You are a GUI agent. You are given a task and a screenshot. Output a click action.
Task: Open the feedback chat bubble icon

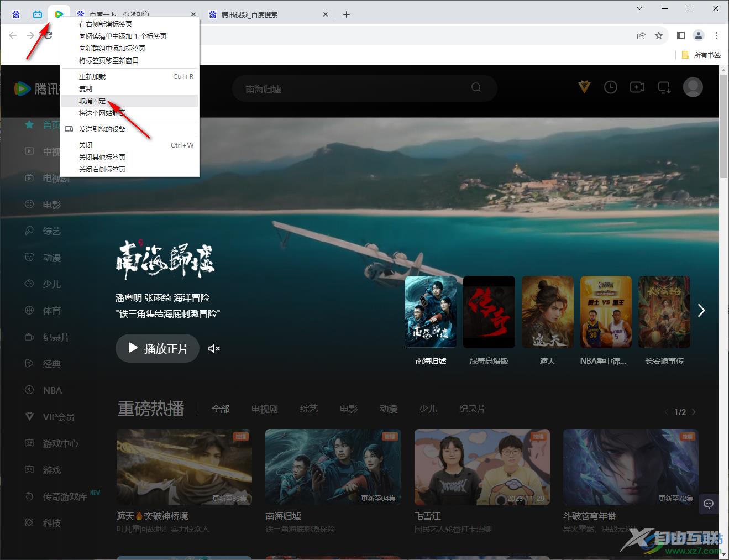709,504
